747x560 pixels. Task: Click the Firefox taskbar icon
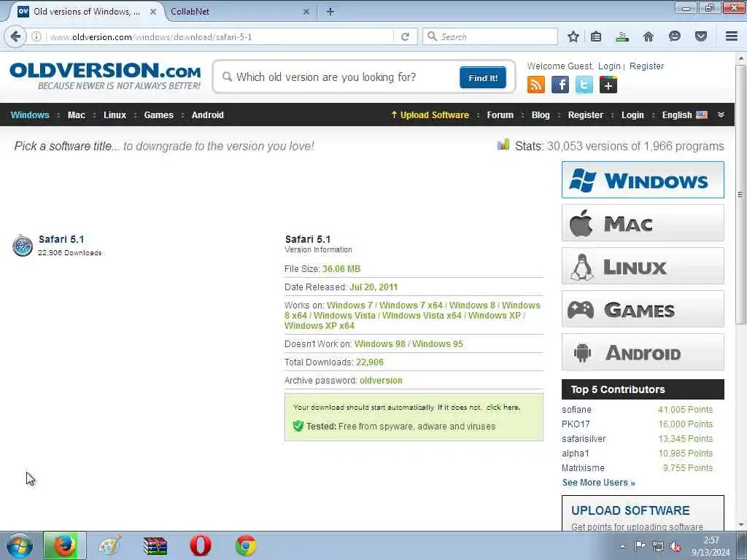coord(65,545)
